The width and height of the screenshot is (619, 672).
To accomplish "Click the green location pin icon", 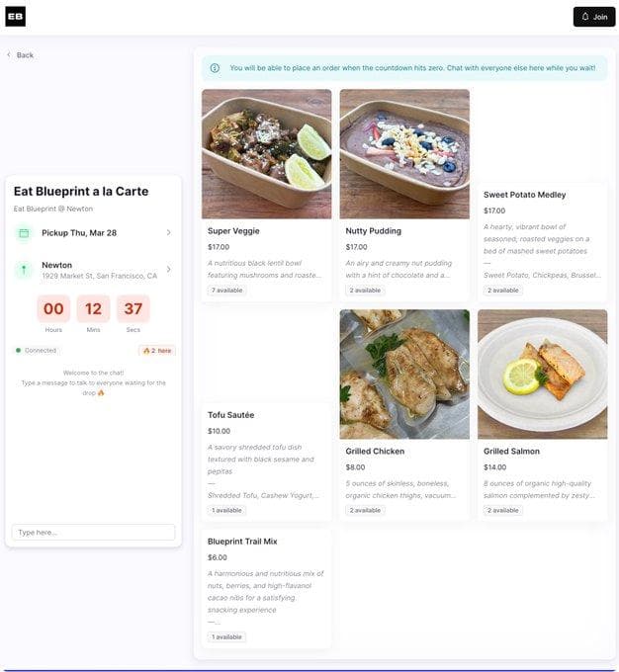I will pyautogui.click(x=24, y=270).
